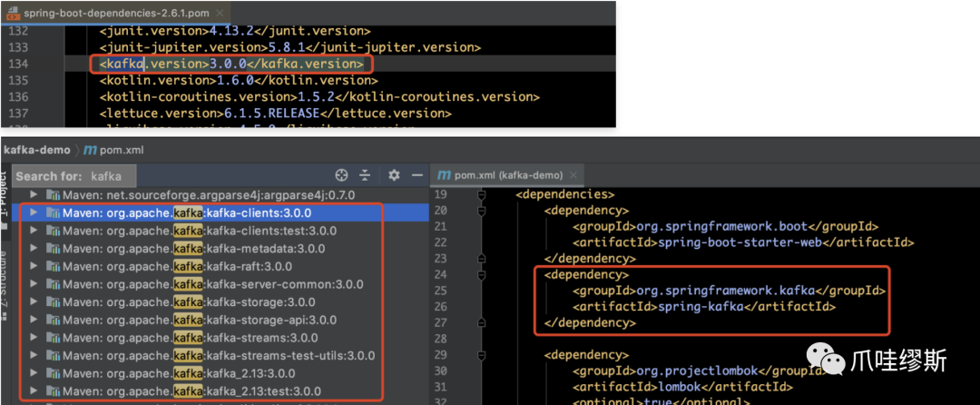The image size is (980, 405).
Task: Select Maven: kafka-storage-api:3.0.0 row
Action: pos(220,320)
